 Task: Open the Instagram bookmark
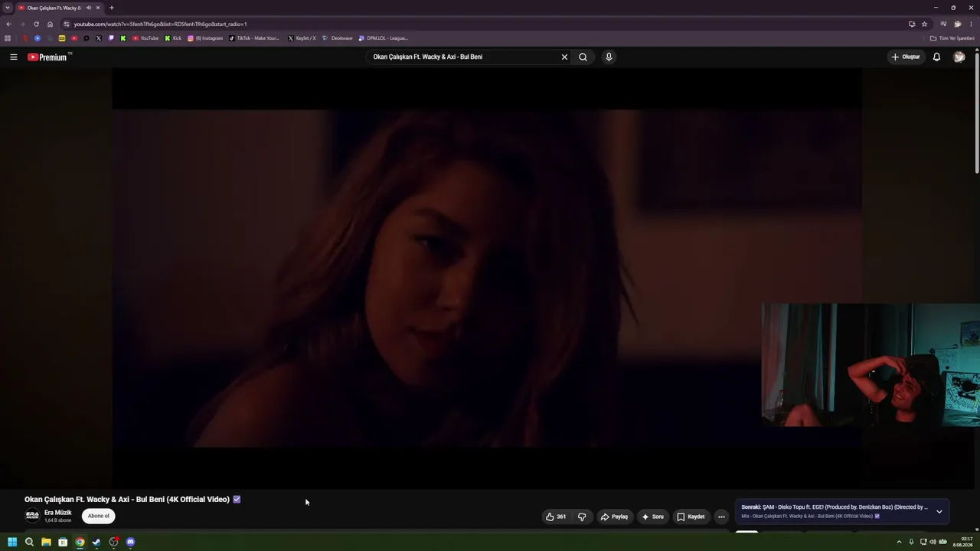point(205,38)
